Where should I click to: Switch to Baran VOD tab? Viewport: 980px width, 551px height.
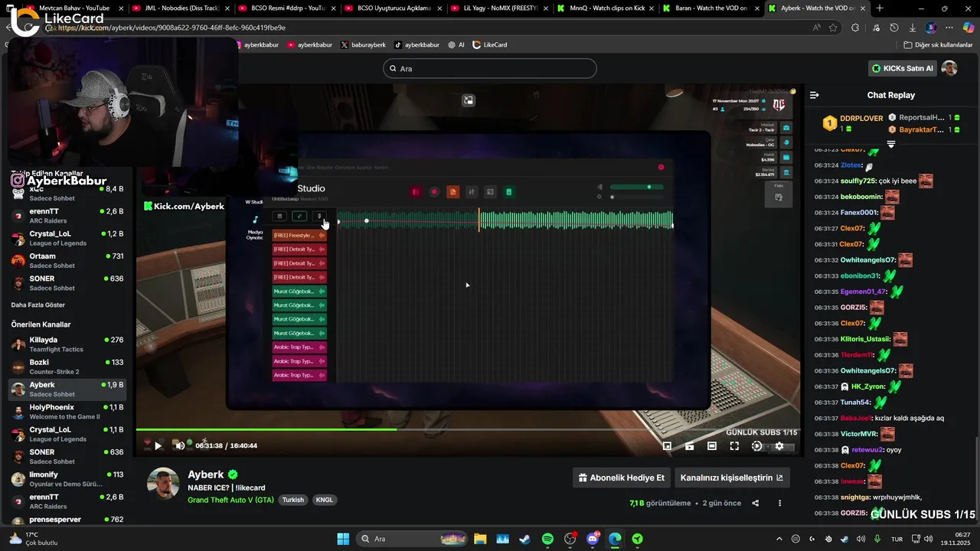pos(710,8)
